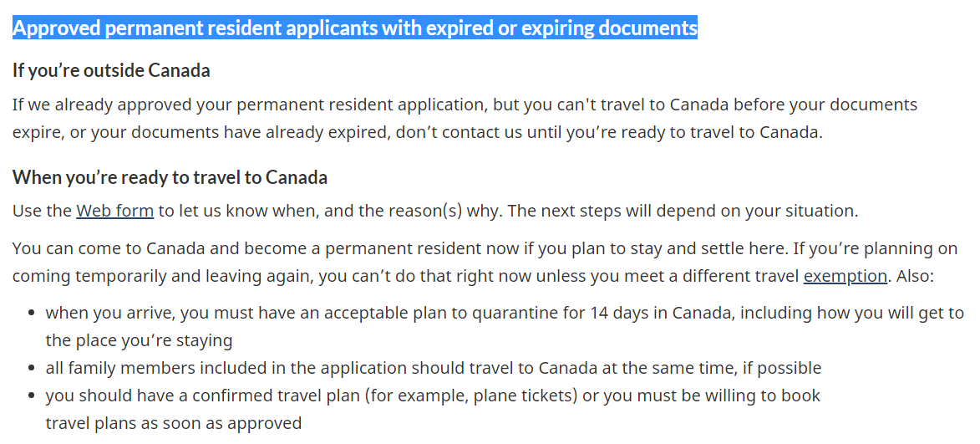The image size is (980, 444).
Task: Click the sentence "The next steps will depend on your situation"
Action: (683, 211)
